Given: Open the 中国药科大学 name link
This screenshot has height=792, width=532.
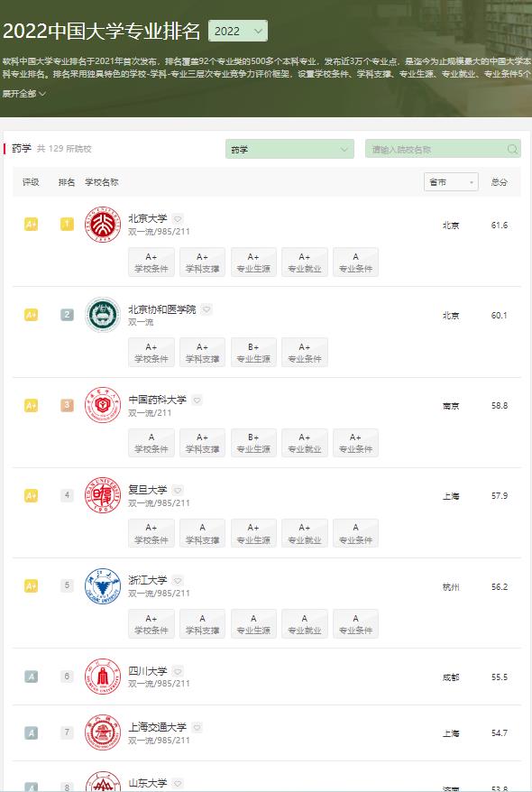Looking at the screenshot, I should 158,400.
